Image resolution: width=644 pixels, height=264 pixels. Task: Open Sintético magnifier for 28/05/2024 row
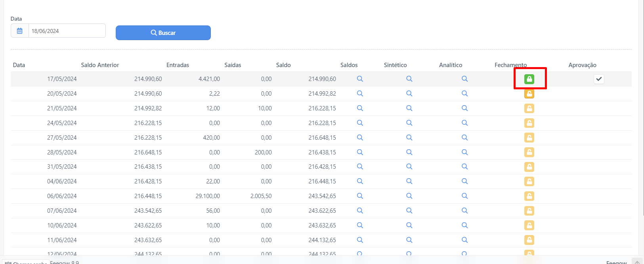409,152
